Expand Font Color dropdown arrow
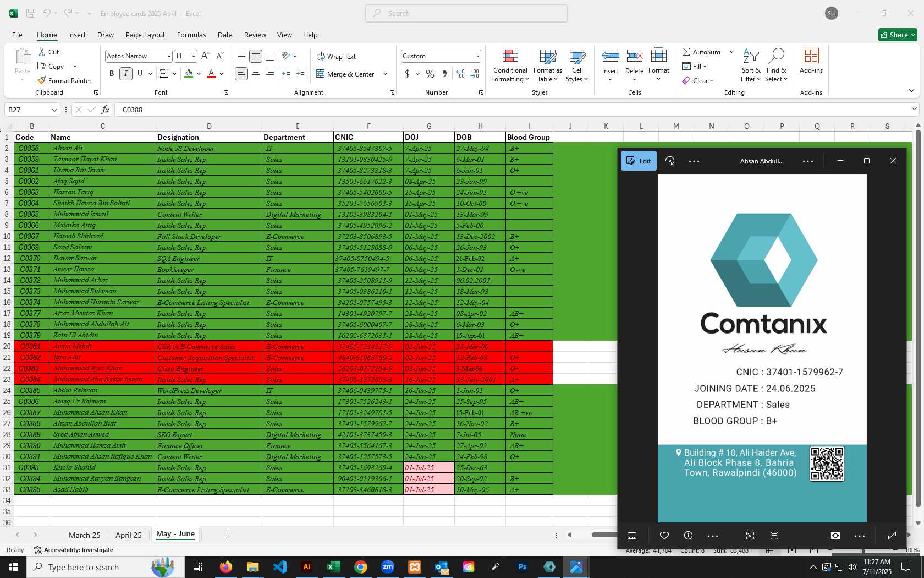 click(x=221, y=74)
